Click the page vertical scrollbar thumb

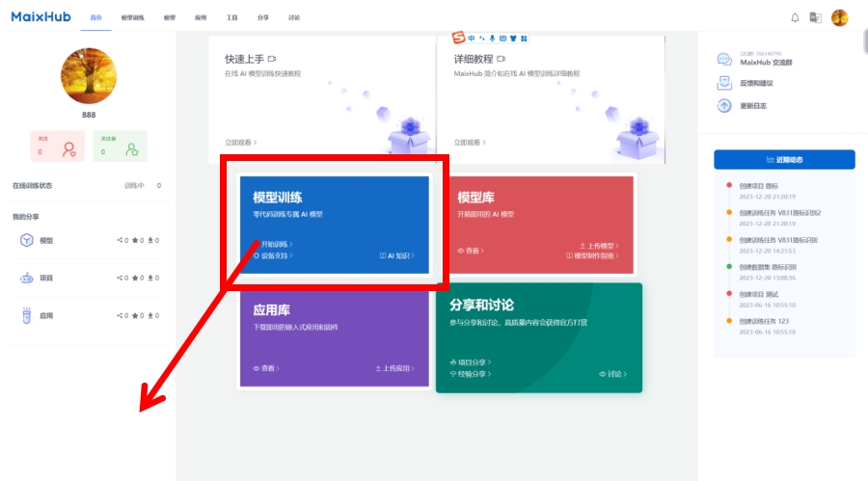[865, 42]
